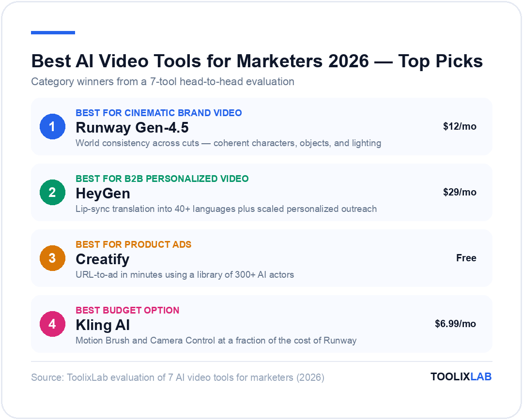Screen dimensions: 523x420
Task: Click 'BEST BUDGET OPTION' label
Action: coord(127,310)
